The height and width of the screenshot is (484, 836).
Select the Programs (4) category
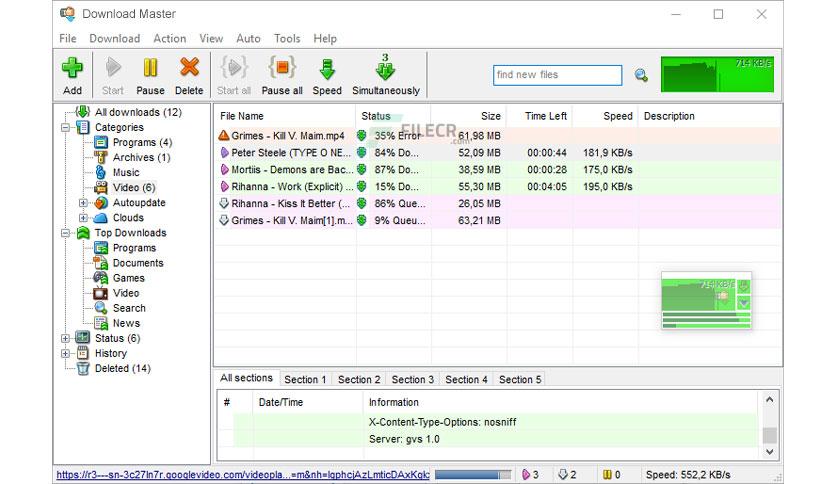[x=142, y=142]
